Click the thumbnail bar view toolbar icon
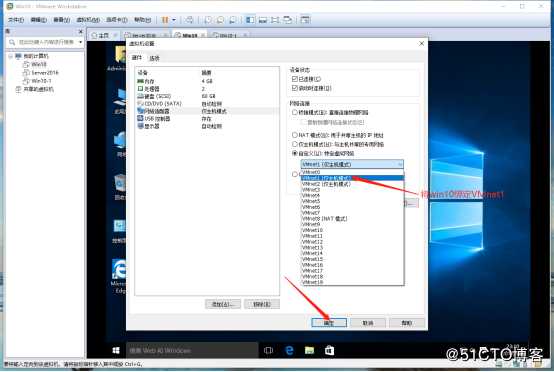The image size is (554, 372). [x=263, y=20]
